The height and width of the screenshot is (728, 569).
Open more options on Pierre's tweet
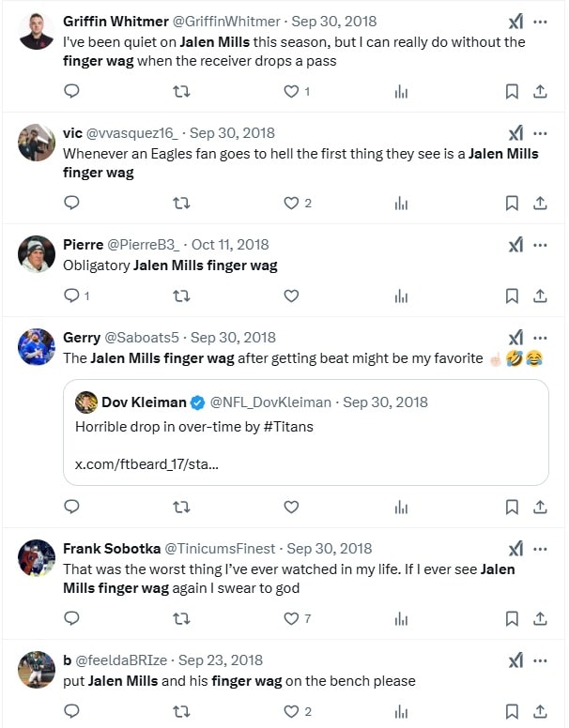pos(540,245)
